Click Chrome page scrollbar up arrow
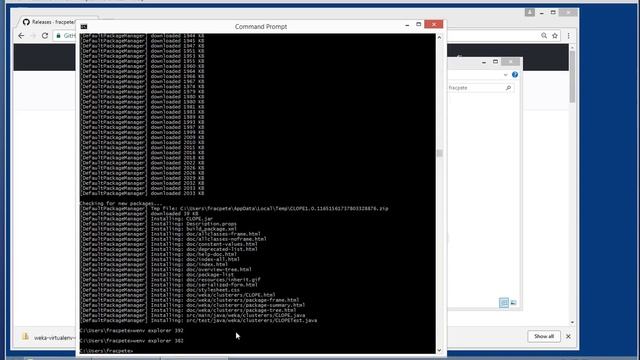 pos(572,48)
